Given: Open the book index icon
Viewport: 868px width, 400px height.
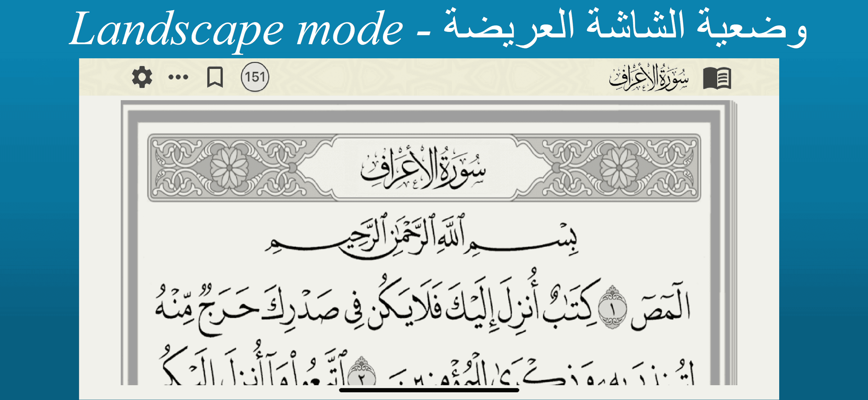Looking at the screenshot, I should click(717, 78).
